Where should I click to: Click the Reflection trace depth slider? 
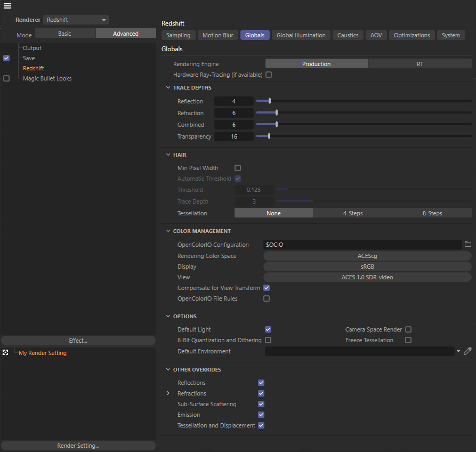click(x=364, y=101)
